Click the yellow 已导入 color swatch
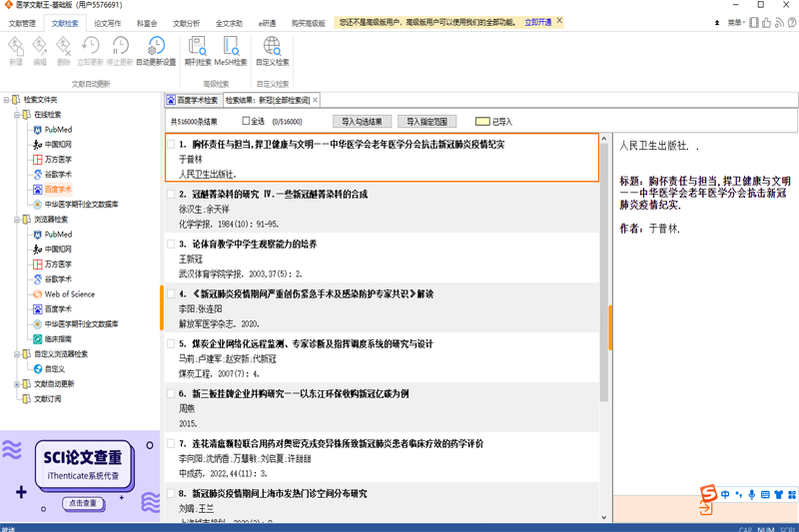Viewport: 799px width, 532px height. coord(481,121)
